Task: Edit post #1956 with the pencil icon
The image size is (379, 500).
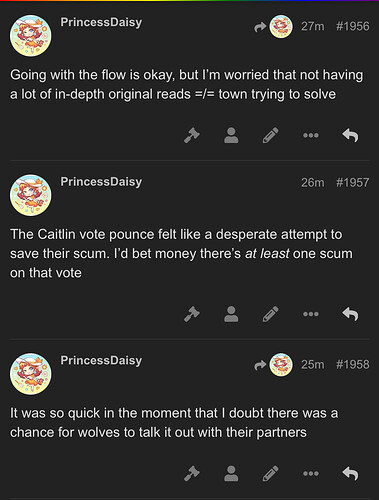Action: (x=271, y=135)
